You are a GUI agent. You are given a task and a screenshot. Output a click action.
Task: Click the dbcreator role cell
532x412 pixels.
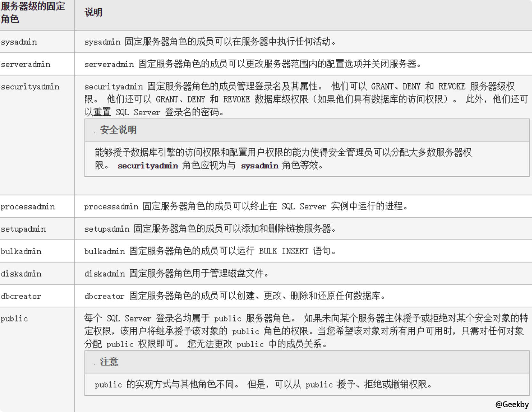tap(20, 296)
